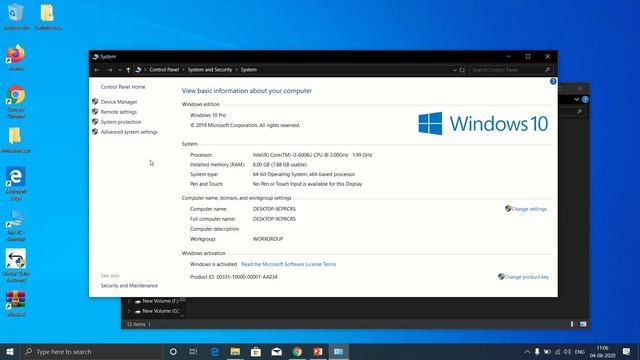Expand the address bar history dropdown
This screenshot has width=640, height=360.
click(455, 70)
